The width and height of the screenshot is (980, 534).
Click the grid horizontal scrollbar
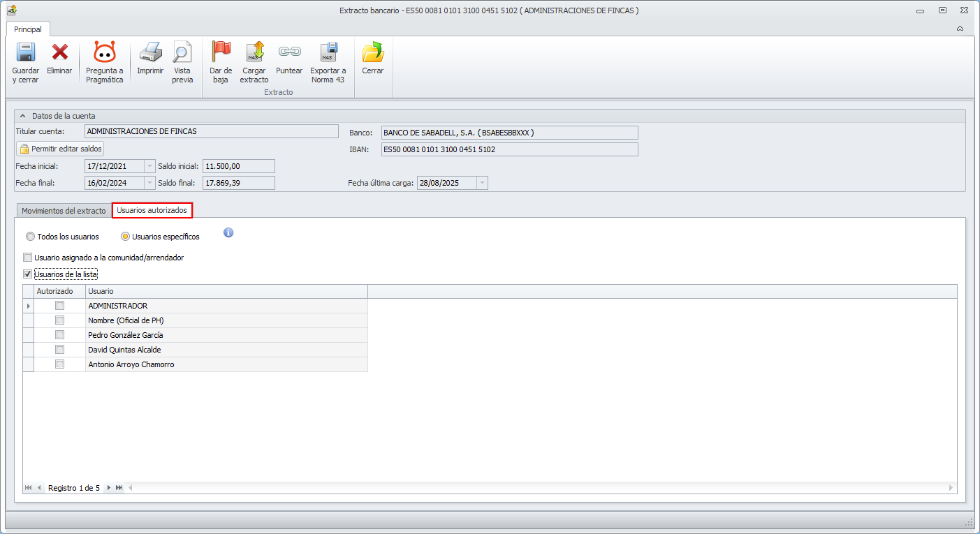pos(540,487)
